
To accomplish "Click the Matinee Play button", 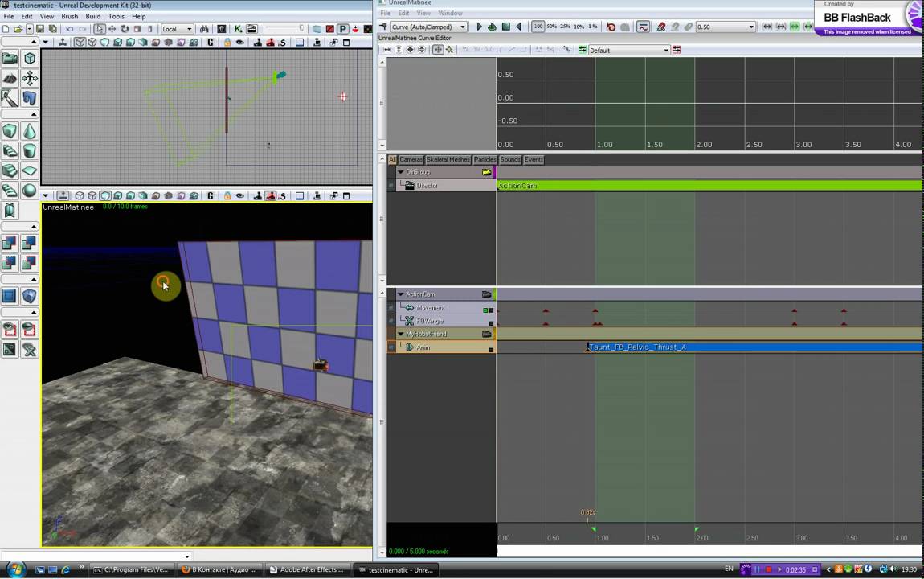I will (479, 27).
